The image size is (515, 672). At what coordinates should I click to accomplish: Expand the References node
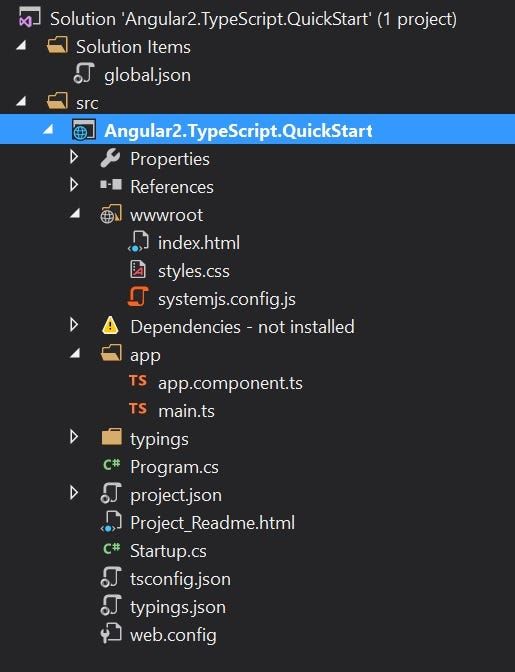[x=74, y=185]
